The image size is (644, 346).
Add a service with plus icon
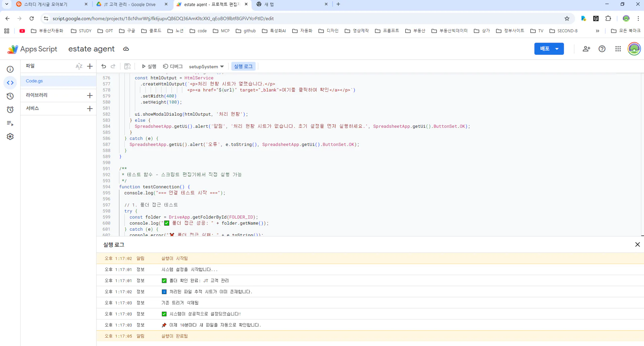click(90, 109)
